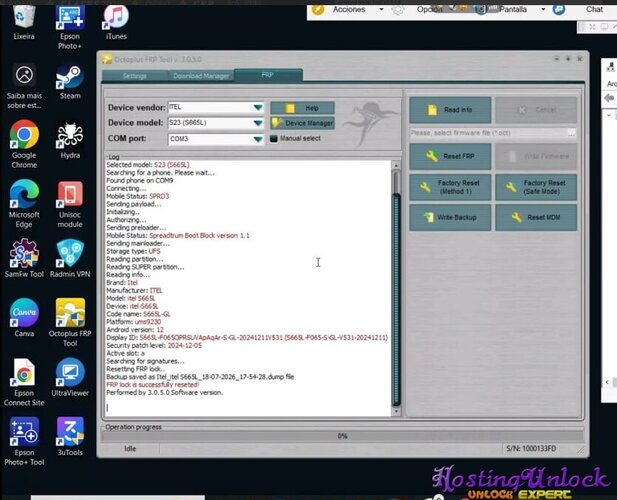Open Google Chrome desktop shortcut
This screenshot has width=617, height=500.
tap(24, 145)
